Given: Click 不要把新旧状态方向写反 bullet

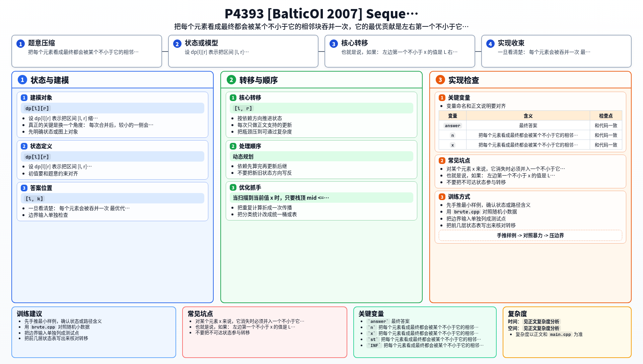Looking at the screenshot, I should coord(265,173).
